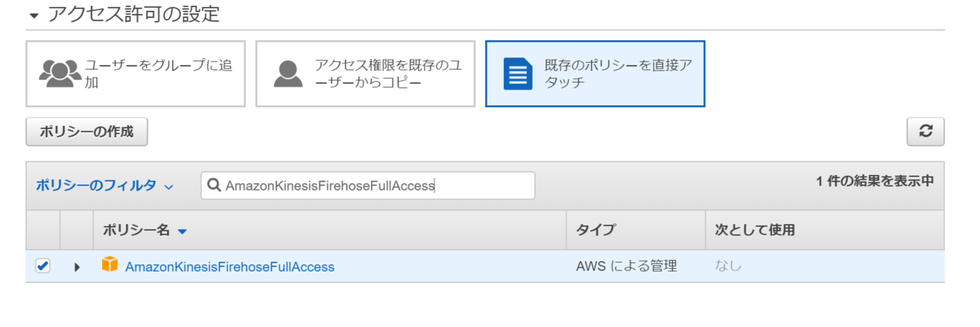The image size is (980, 327).
Task: Uncheck the AmazonKinesisFirehoseFullAccess policy checkbox
Action: click(42, 266)
